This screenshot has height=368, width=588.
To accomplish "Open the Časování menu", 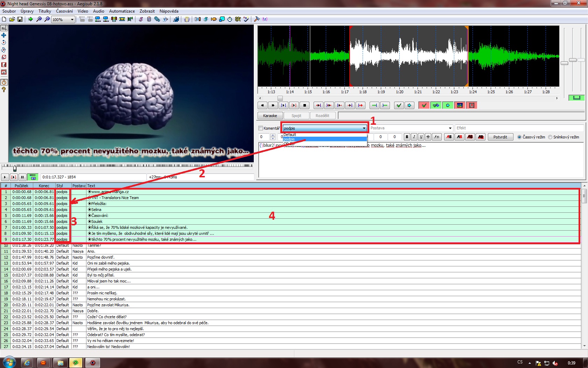I will (x=64, y=11).
